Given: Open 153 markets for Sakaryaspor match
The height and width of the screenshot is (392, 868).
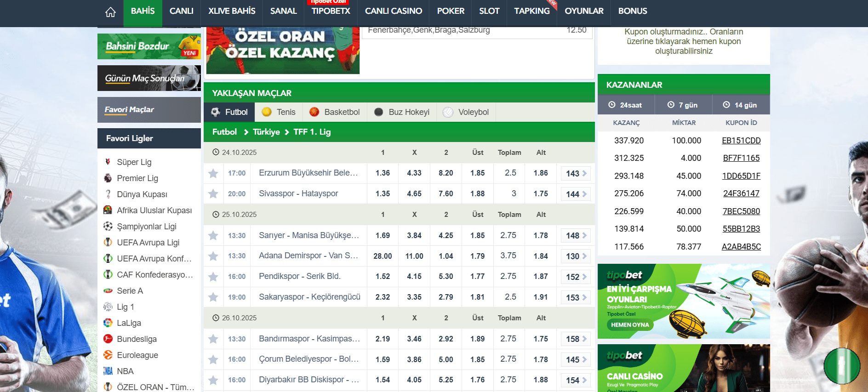Looking at the screenshot, I should coord(576,297).
